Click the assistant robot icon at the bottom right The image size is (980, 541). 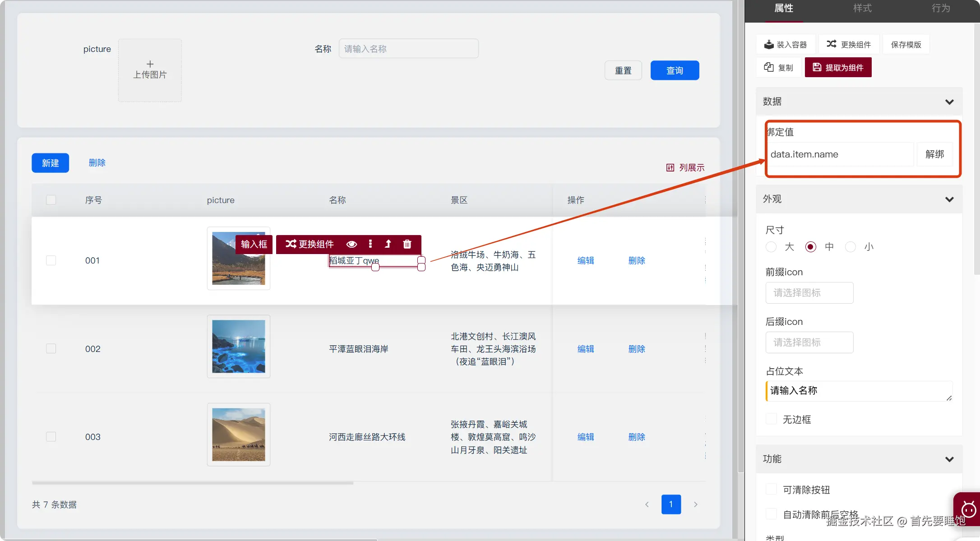point(968,509)
